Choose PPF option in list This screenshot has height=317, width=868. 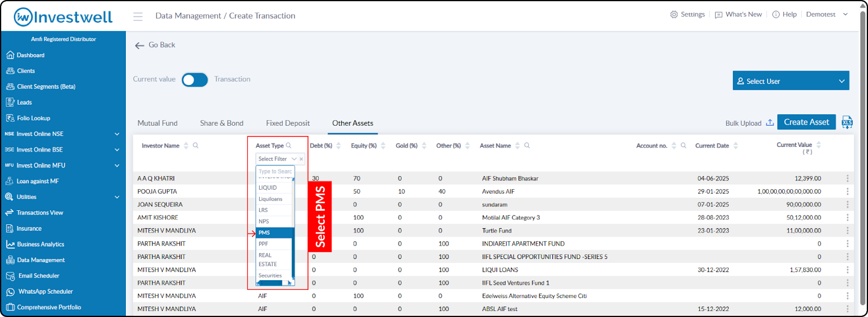point(274,244)
